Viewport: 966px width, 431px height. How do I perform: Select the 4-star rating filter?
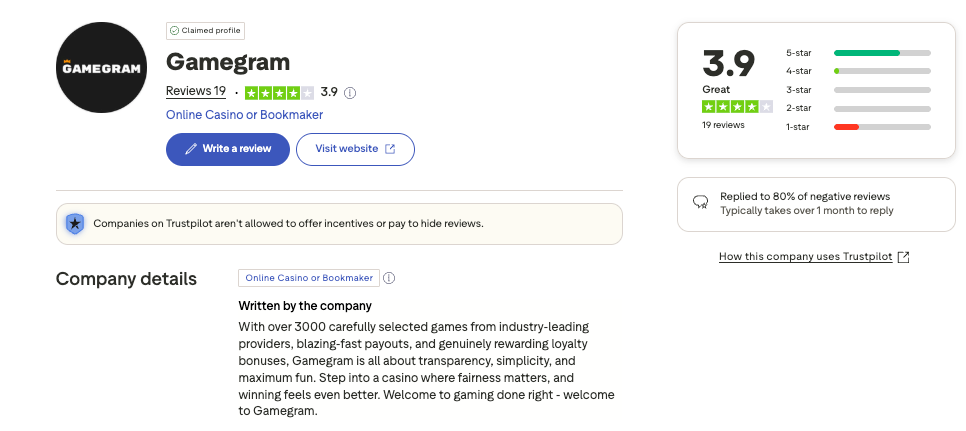858,71
